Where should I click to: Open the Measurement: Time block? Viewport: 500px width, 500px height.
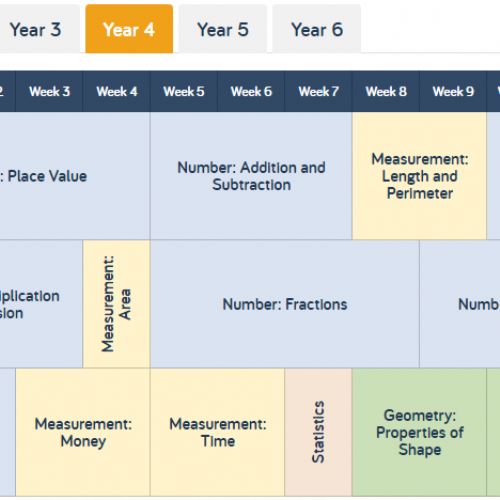point(217,432)
